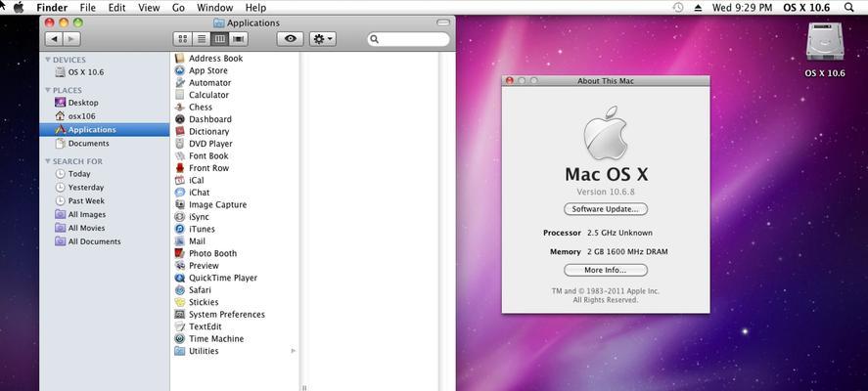The width and height of the screenshot is (868, 391).
Task: Select the Mail stamp icon
Action: (x=179, y=240)
